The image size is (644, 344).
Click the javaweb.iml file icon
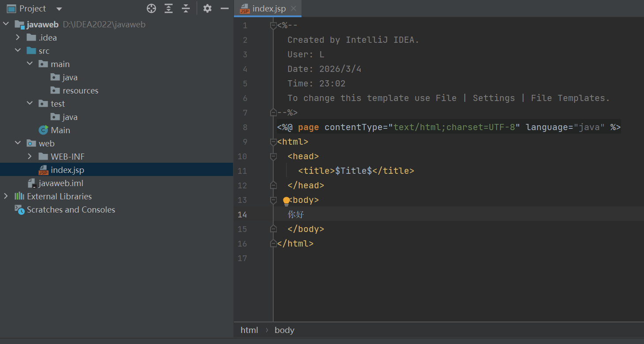click(x=31, y=183)
